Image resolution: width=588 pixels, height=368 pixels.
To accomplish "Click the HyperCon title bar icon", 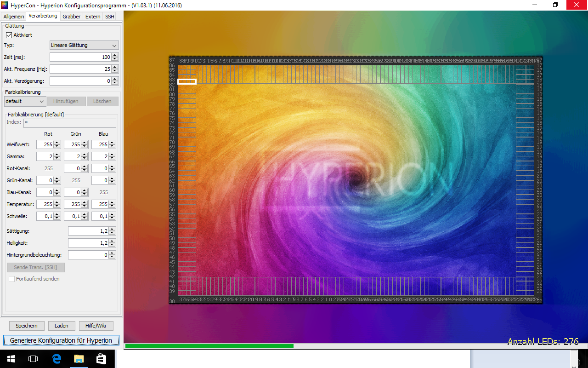I will coord(6,5).
